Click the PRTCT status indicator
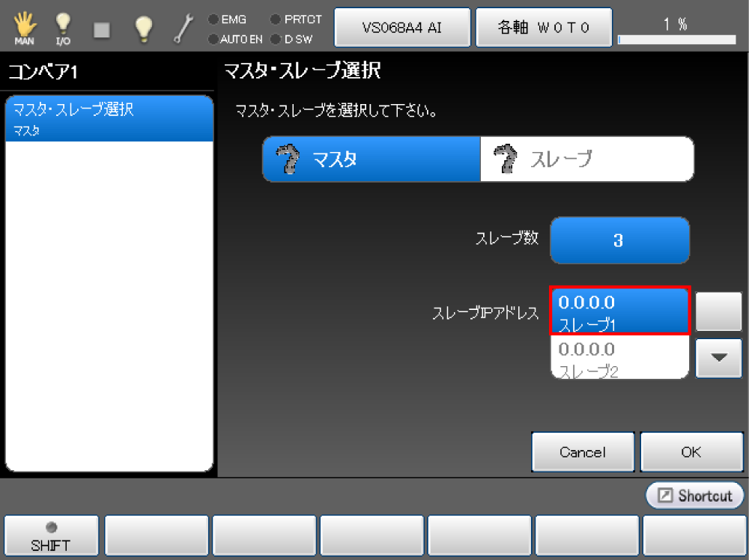The height and width of the screenshot is (560, 749). [296, 19]
